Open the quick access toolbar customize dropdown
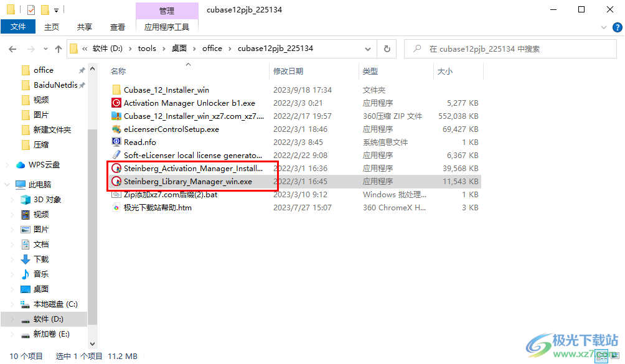This screenshot has width=625, height=364. (56, 10)
